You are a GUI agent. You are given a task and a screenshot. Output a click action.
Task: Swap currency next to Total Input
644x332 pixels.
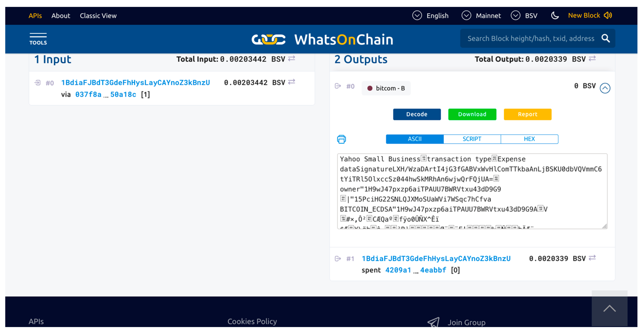pyautogui.click(x=292, y=59)
